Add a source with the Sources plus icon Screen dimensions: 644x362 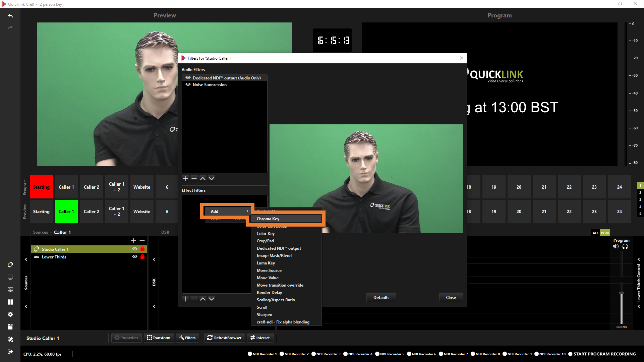tap(133, 241)
